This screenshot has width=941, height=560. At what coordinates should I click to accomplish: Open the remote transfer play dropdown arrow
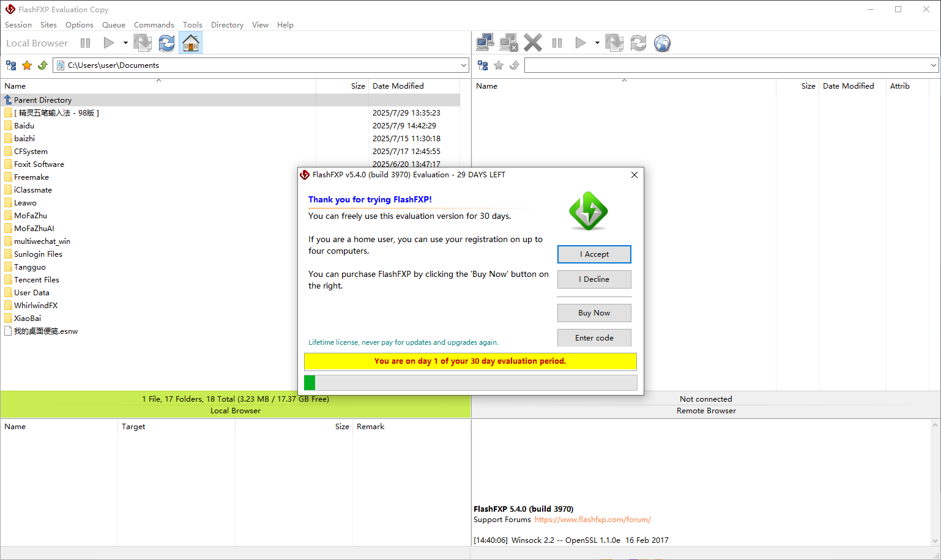click(x=597, y=43)
